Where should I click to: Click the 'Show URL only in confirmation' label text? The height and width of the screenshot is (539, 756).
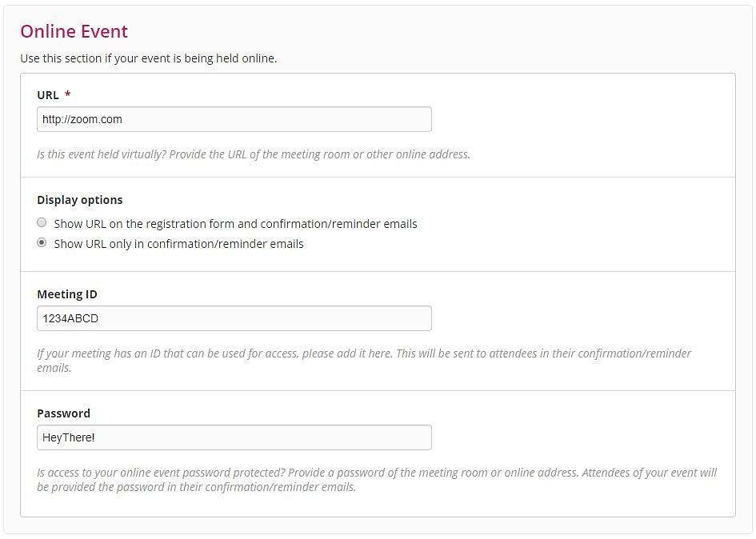179,244
